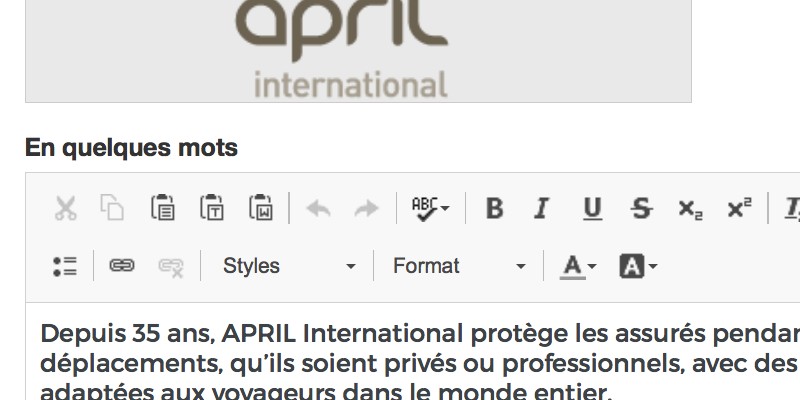Screen dimensions: 800x400
Task: Click the Undo arrow
Action: click(x=318, y=209)
